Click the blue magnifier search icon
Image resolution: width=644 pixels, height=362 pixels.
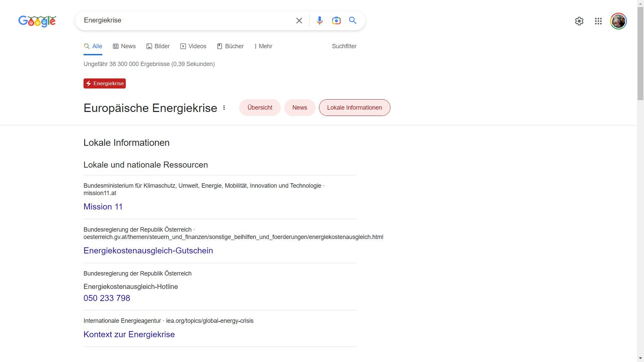353,21
